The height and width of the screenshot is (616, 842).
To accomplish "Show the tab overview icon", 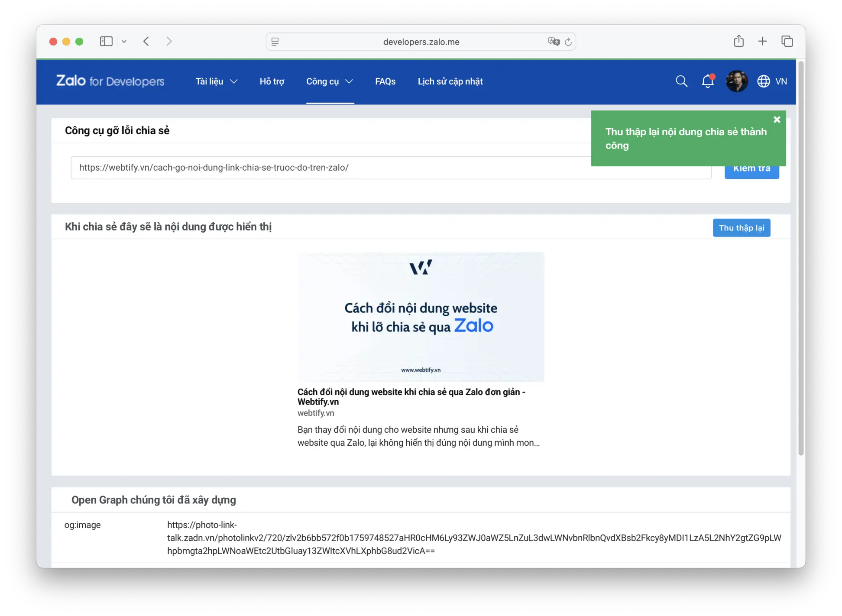I will (787, 41).
